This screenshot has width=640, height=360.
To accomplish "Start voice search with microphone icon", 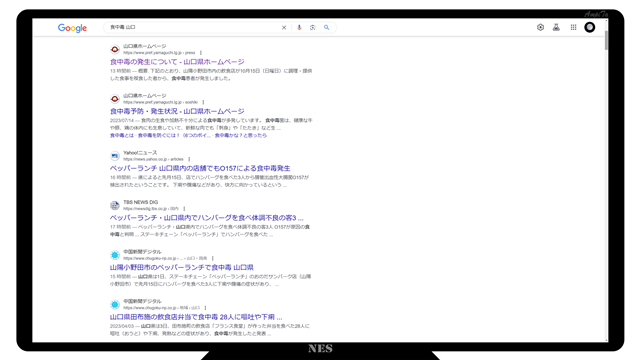I will [x=299, y=27].
